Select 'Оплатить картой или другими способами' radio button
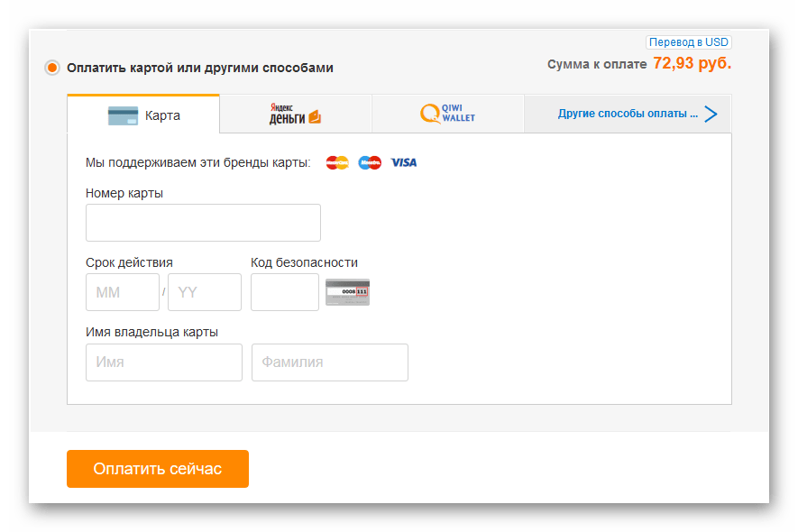 [x=52, y=68]
